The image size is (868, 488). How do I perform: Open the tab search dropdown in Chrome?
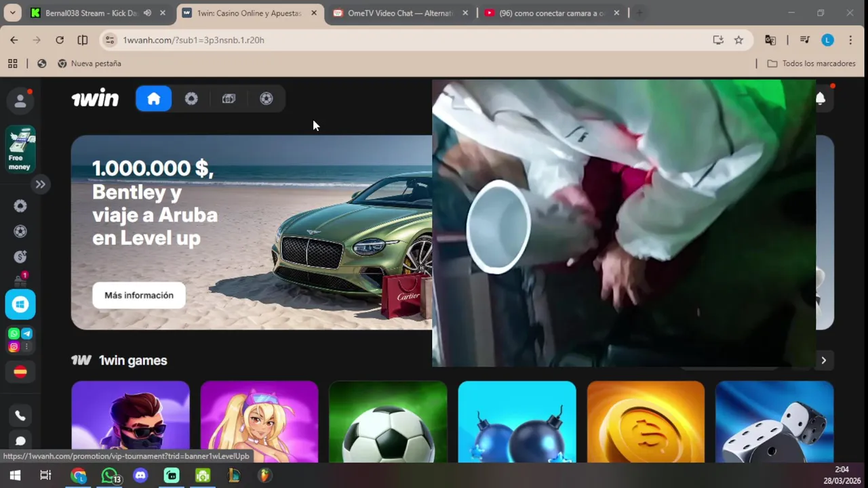click(x=12, y=13)
